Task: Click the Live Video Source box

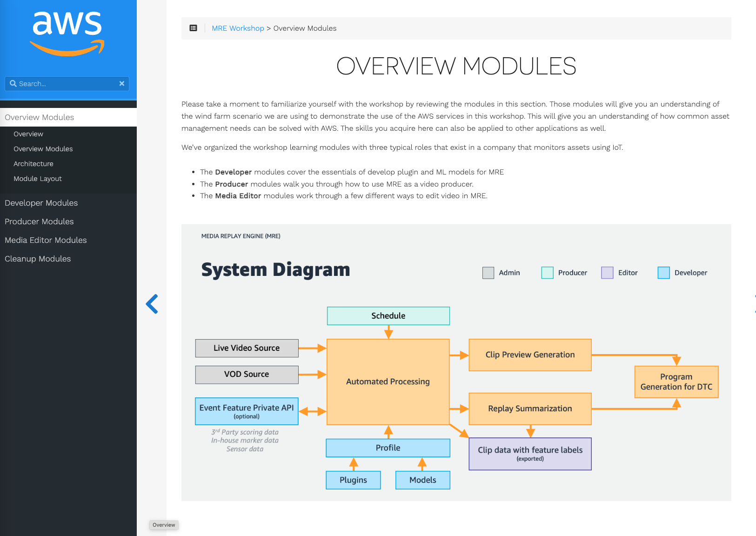Action: coord(247,348)
